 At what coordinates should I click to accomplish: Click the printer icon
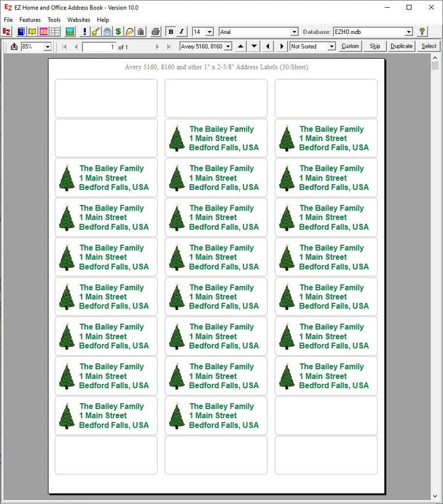[x=156, y=32]
